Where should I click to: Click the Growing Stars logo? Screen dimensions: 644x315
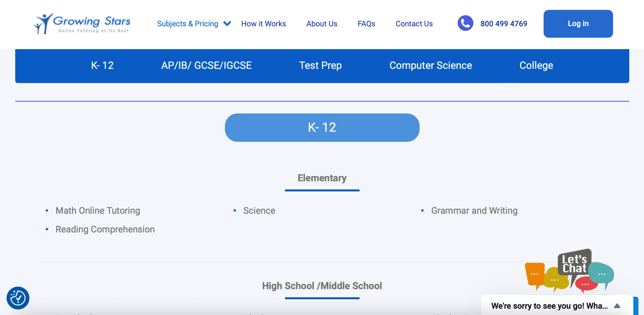pos(82,24)
